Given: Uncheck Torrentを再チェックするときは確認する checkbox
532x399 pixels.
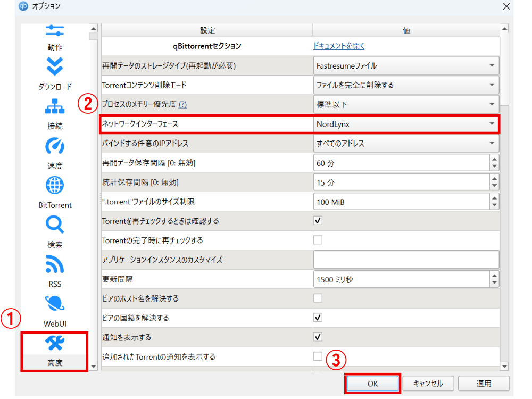Looking at the screenshot, I should (318, 221).
